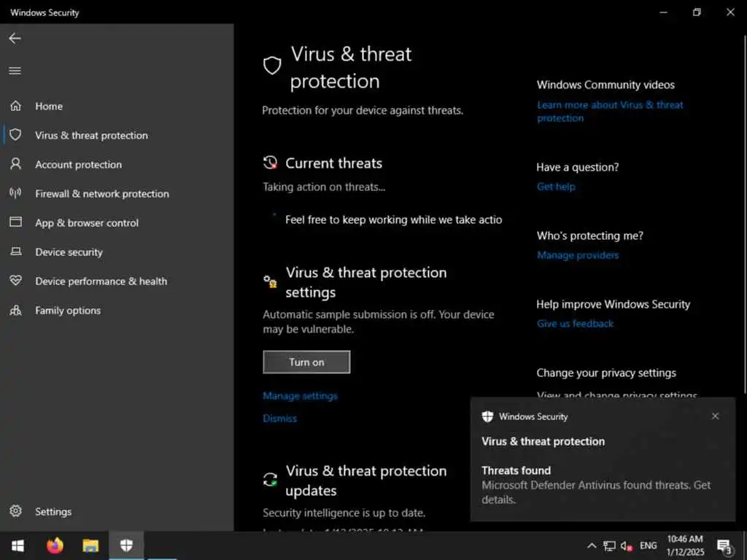Click the Virus & threat protection settings heading
Screen dimensions: 747x560
(366, 282)
